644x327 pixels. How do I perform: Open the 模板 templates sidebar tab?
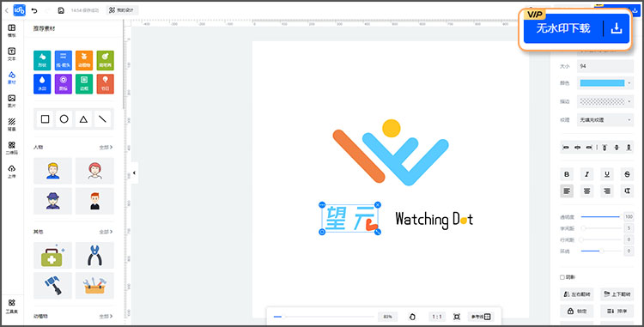(x=11, y=30)
